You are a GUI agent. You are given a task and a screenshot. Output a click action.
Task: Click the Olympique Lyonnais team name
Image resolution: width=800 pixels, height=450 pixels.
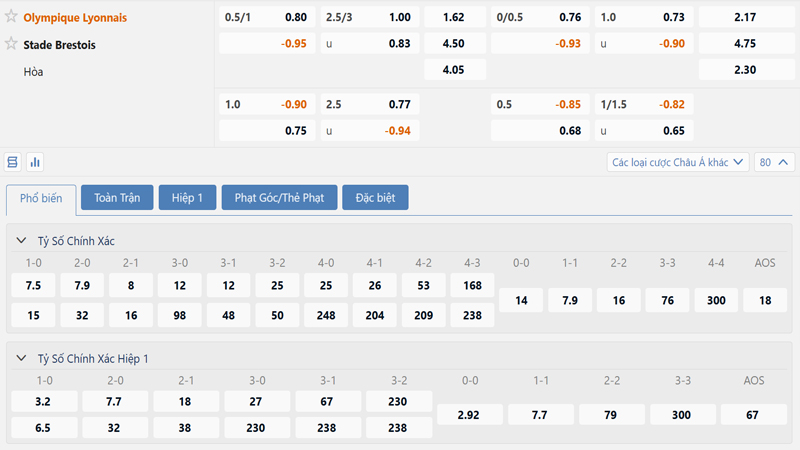click(75, 17)
